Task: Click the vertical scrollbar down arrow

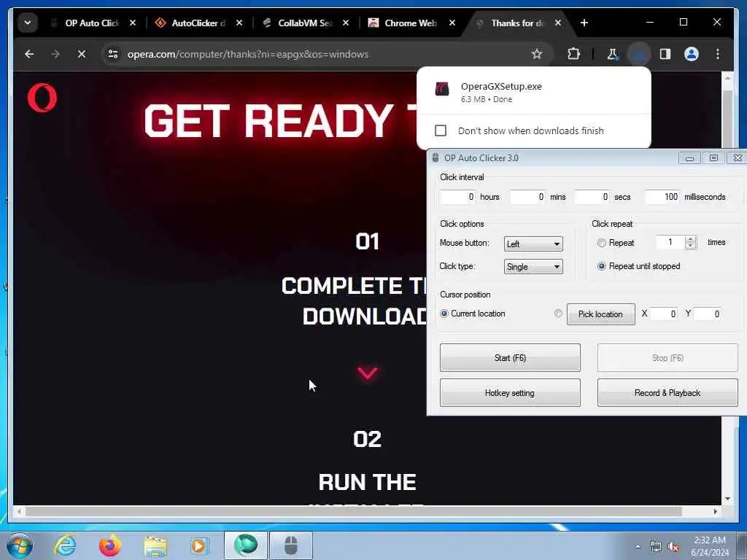Action: pyautogui.click(x=727, y=499)
